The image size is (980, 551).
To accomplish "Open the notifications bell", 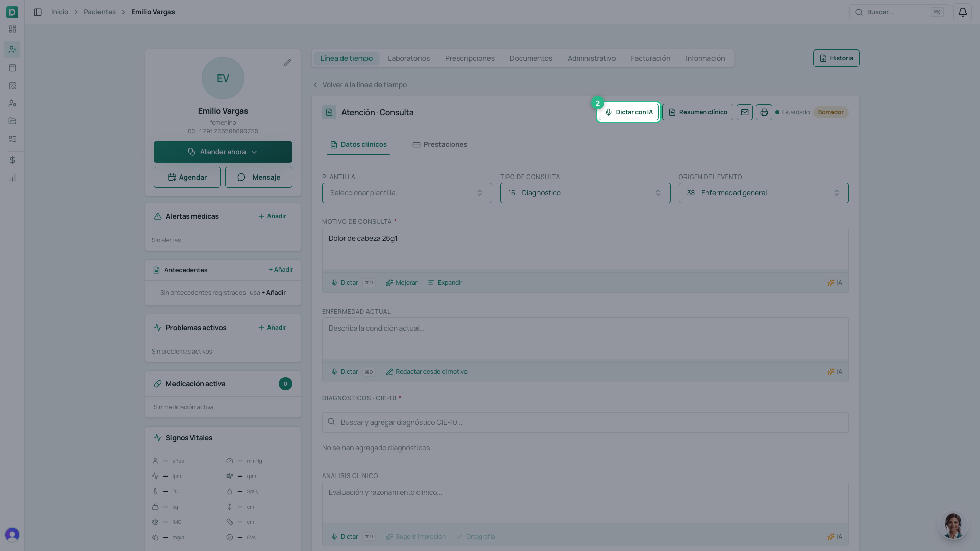I will click(x=962, y=12).
